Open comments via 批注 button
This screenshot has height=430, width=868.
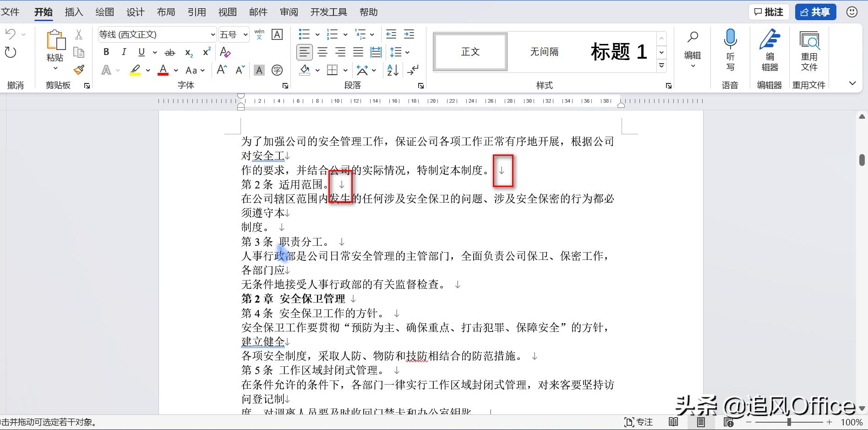point(769,12)
